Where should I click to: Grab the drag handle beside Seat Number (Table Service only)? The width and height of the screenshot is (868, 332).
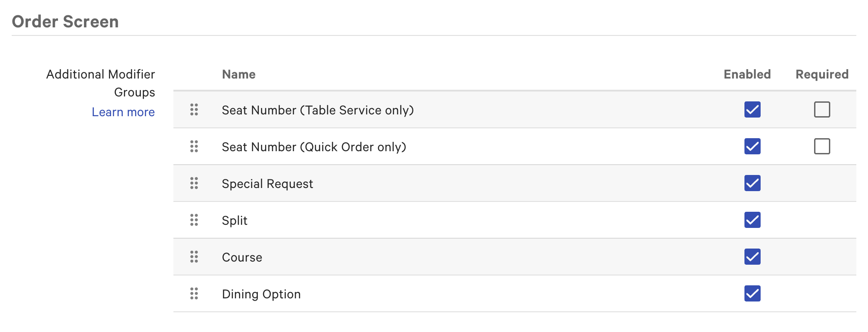coord(194,109)
